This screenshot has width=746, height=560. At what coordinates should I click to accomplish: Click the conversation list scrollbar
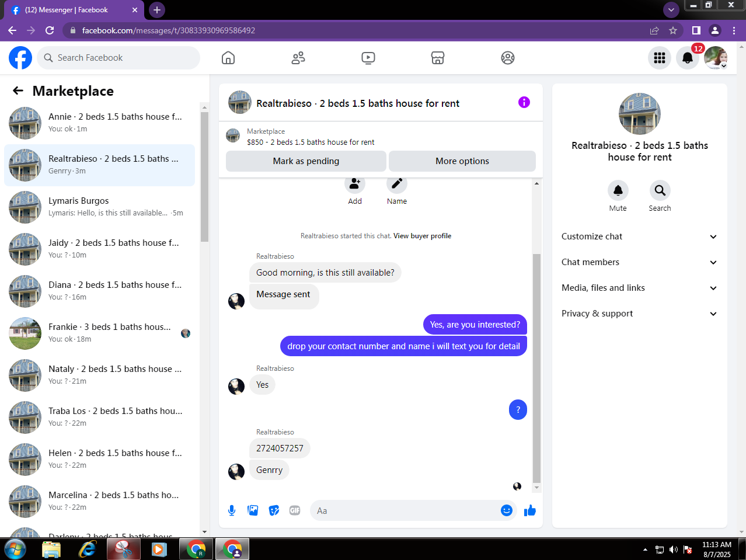tap(204, 176)
